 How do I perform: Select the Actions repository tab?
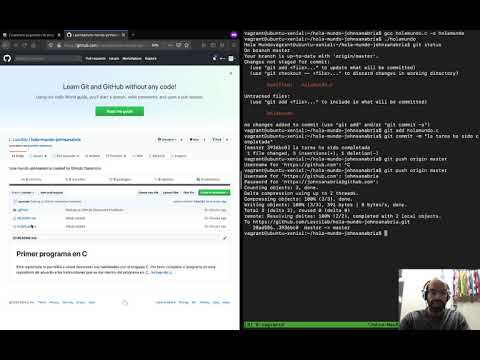coord(92,156)
